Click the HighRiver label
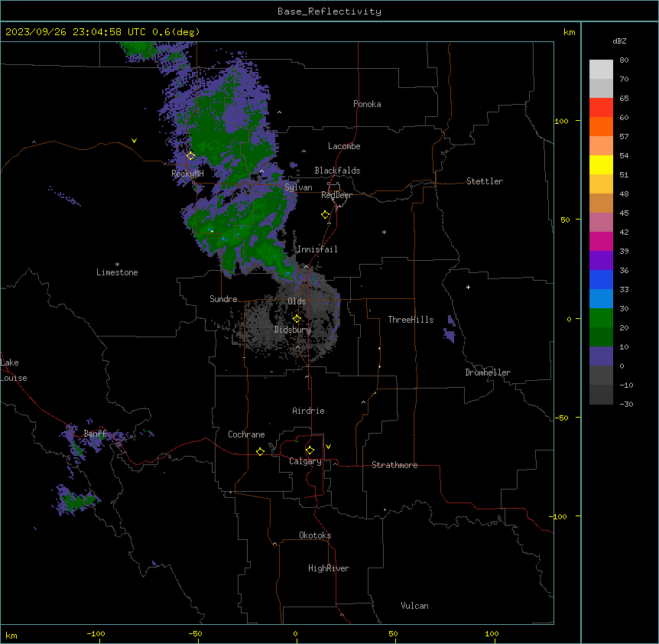 [x=329, y=568]
